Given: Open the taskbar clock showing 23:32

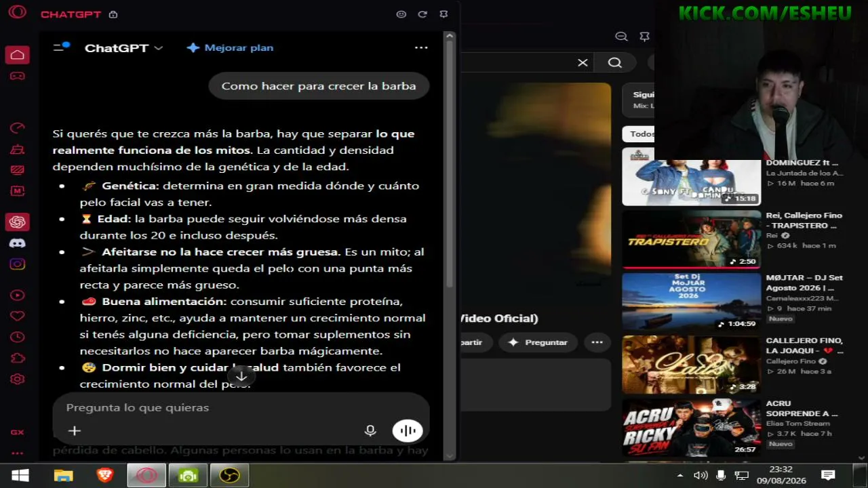Looking at the screenshot, I should (x=781, y=474).
